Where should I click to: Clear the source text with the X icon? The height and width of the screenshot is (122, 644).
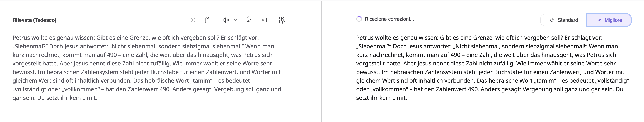192,20
